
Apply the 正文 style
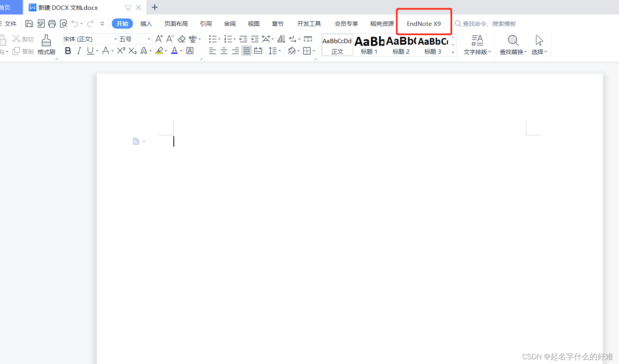click(337, 45)
